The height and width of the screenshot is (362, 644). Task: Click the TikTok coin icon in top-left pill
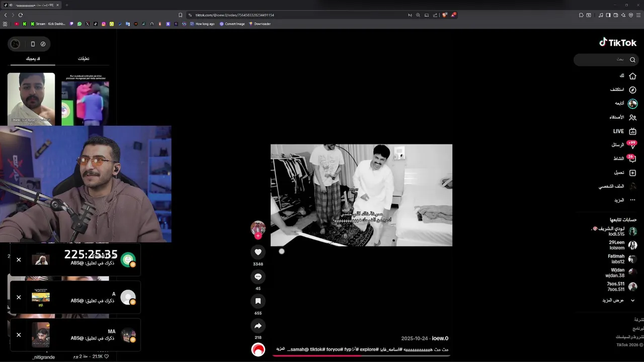pos(43,44)
